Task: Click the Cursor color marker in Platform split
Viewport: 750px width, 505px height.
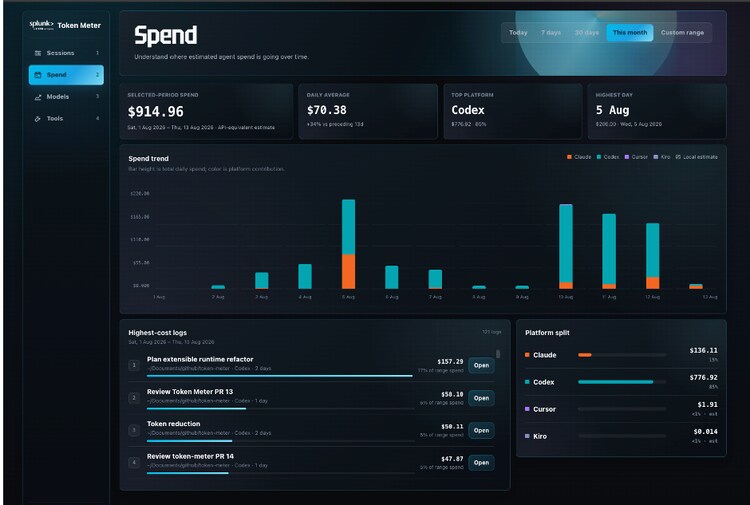Action: 527,409
